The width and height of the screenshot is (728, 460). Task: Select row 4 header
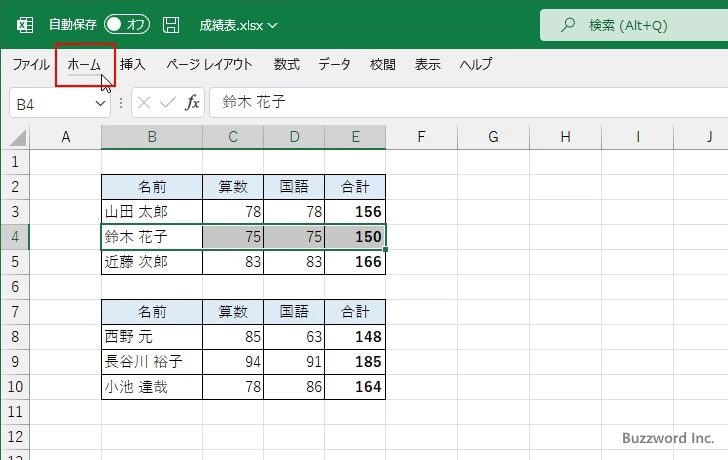point(15,237)
